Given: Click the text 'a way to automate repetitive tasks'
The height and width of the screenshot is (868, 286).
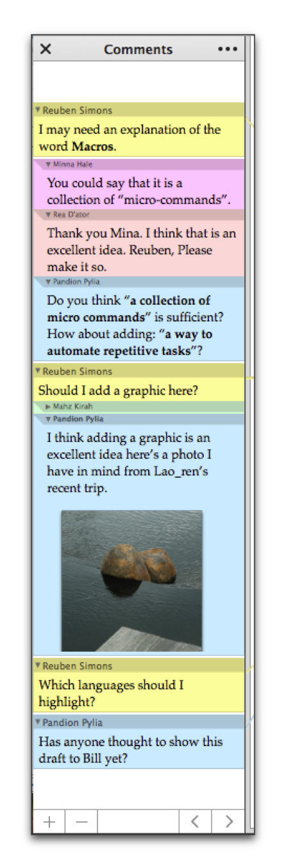Looking at the screenshot, I should [x=130, y=343].
